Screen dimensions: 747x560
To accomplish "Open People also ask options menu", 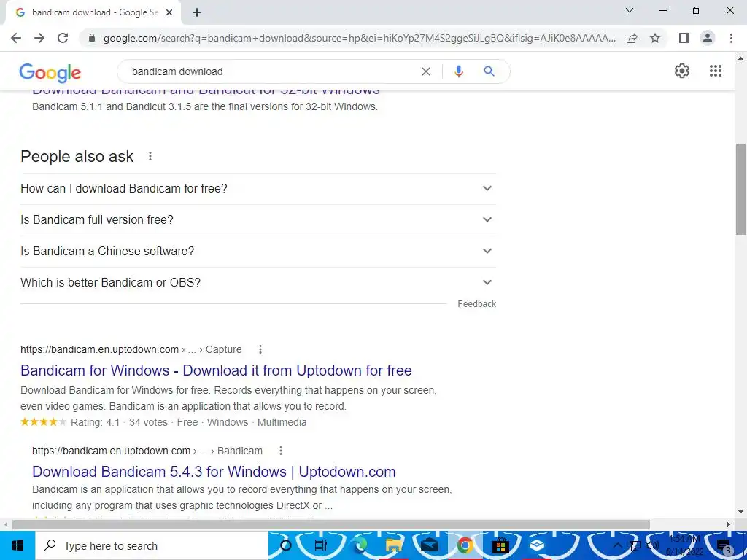I will [x=150, y=156].
